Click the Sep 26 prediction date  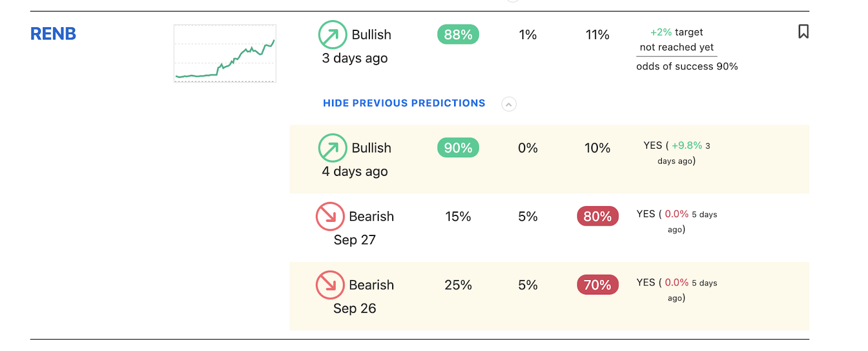pyautogui.click(x=355, y=308)
